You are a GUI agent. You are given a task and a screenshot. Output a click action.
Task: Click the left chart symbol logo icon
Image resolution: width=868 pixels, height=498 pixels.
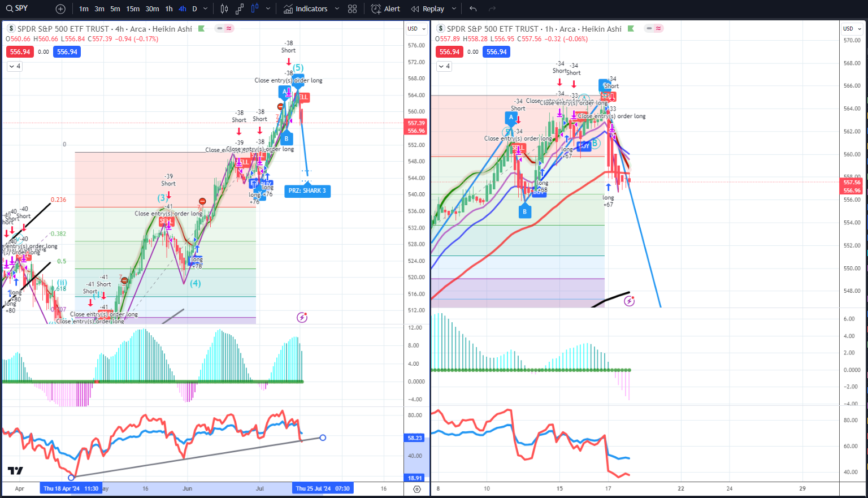point(11,29)
